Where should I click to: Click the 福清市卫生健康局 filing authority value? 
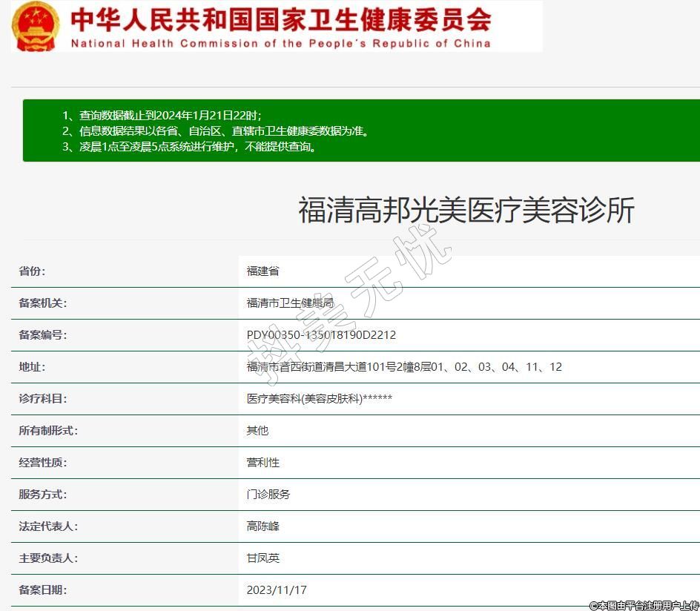(x=290, y=303)
